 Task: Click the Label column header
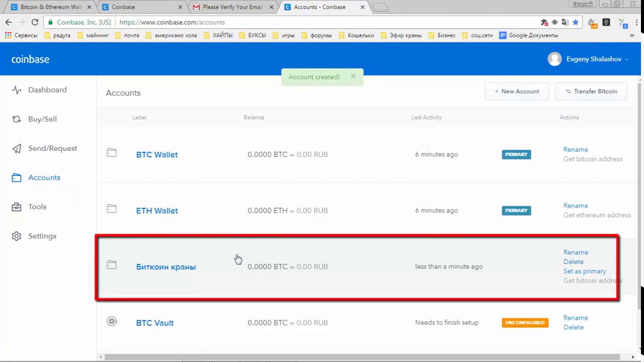tap(139, 117)
